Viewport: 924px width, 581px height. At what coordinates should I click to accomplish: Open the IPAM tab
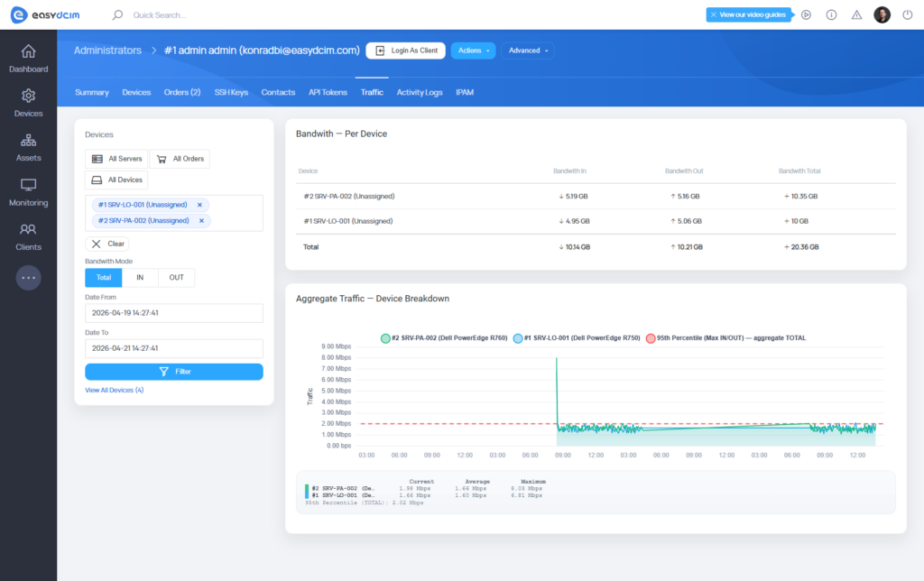point(467,92)
